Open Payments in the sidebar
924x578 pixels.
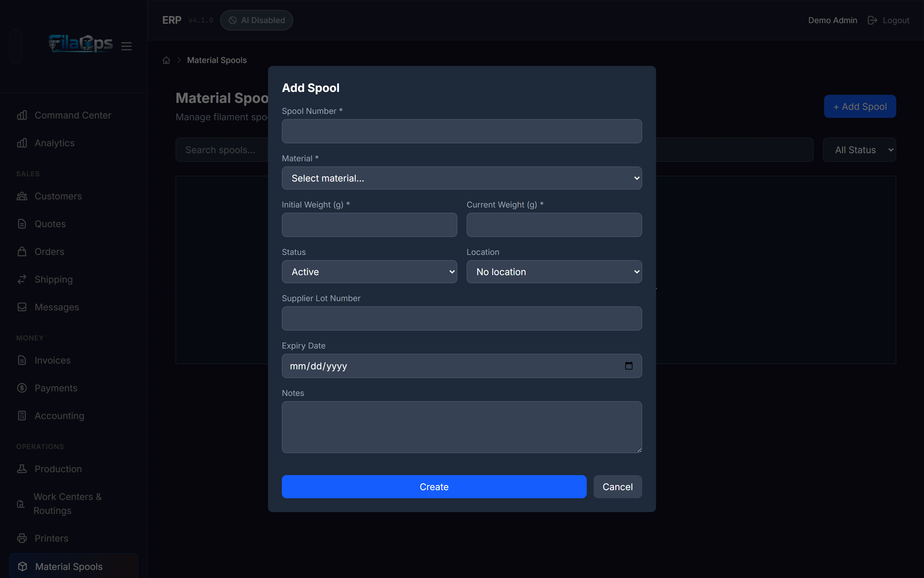pyautogui.click(x=73, y=388)
